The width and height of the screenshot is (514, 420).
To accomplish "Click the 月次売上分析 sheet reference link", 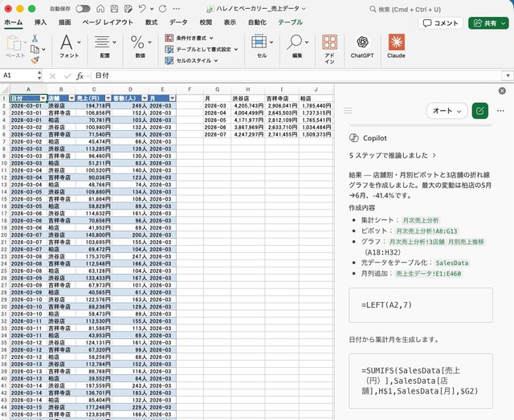I will [x=421, y=220].
